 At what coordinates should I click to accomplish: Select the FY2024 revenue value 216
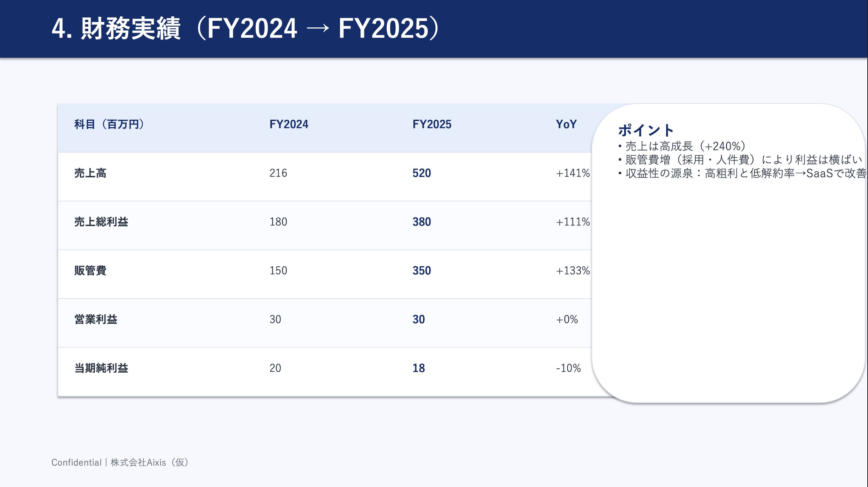[278, 173]
